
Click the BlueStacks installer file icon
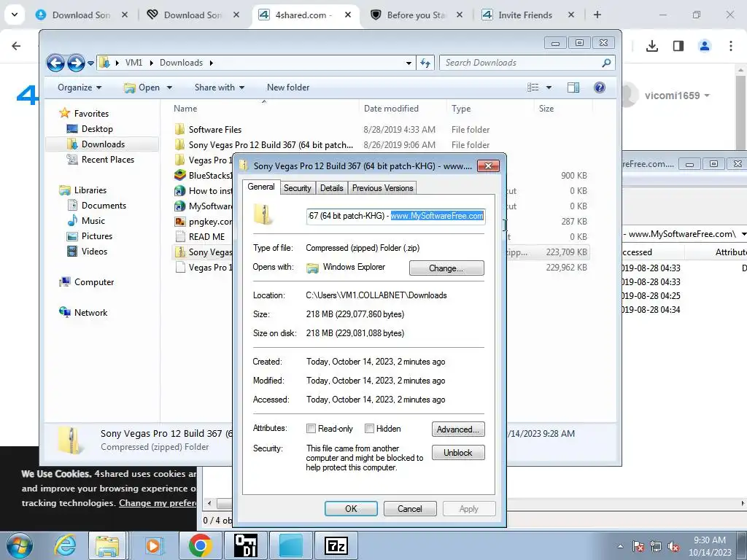[x=179, y=175]
